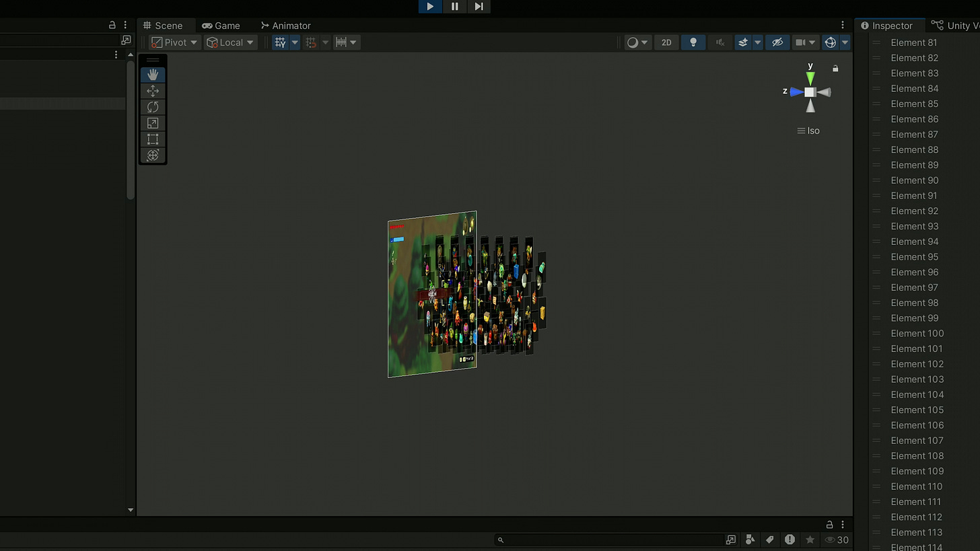This screenshot has height=551, width=980.
Task: Toggle grid snapping icon
Action: tap(311, 42)
